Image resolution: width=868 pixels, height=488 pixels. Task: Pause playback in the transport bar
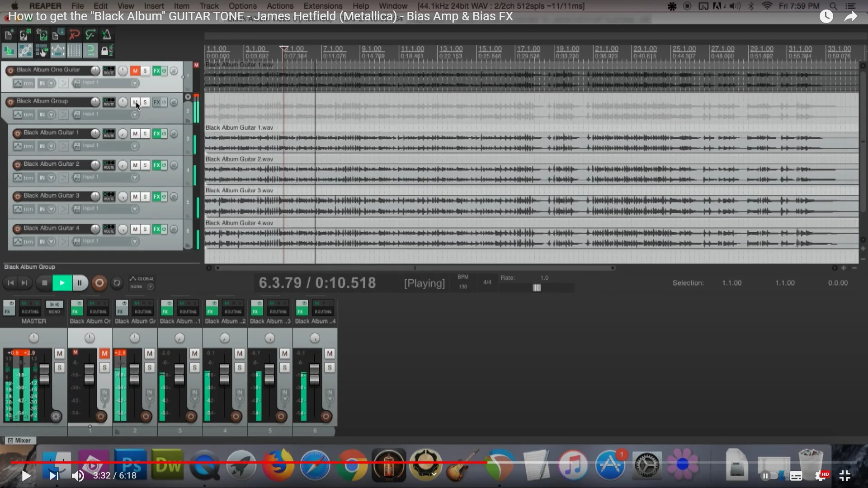pyautogui.click(x=80, y=283)
